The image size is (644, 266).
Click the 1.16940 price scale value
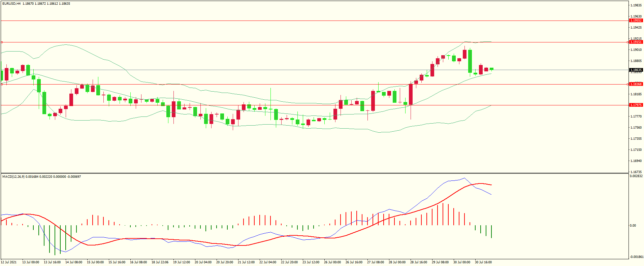coord(636,161)
